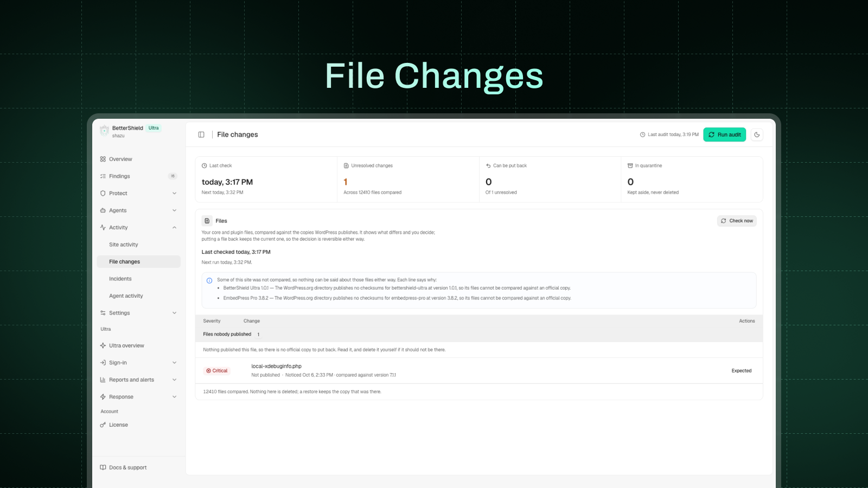
Task: Click the Agents robot icon
Action: [x=103, y=210]
